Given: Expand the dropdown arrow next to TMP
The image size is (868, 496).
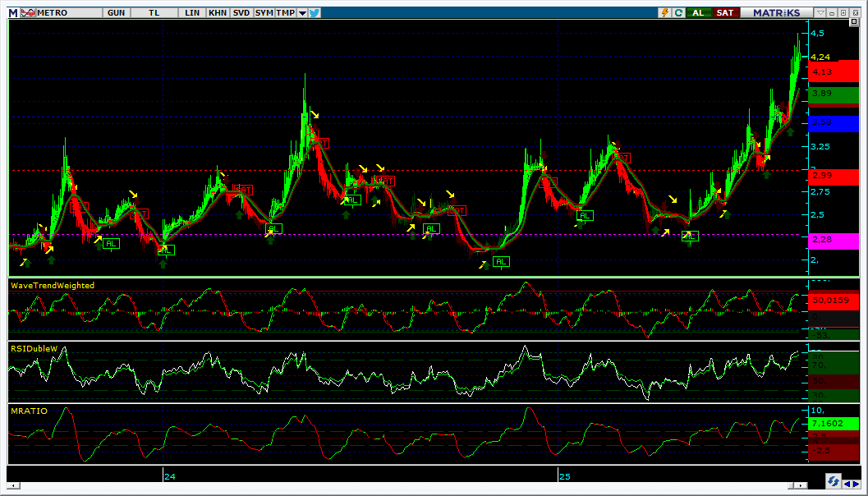Looking at the screenshot, I should click(302, 13).
